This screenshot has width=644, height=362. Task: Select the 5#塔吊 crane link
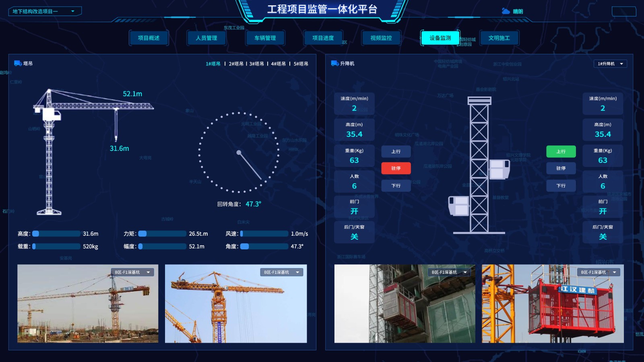tap(301, 64)
